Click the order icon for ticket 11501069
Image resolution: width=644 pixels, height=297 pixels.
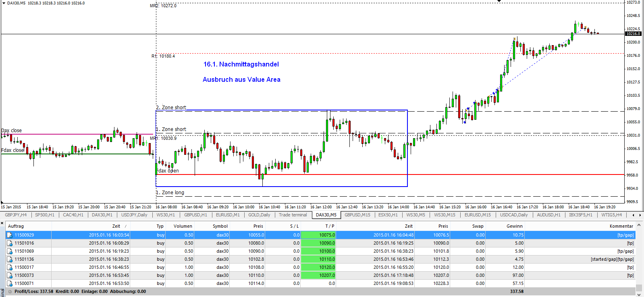(10, 251)
